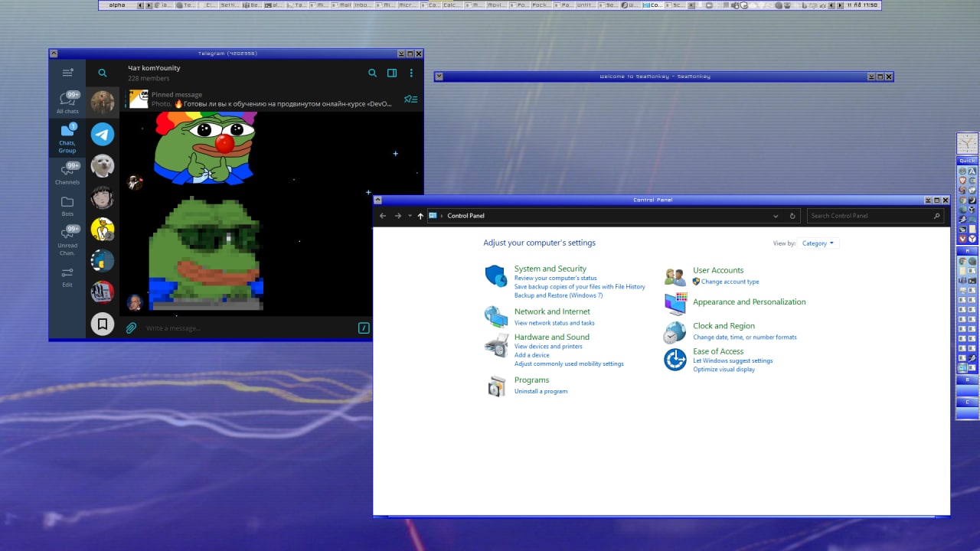Screen dimensions: 980x551
Task: Click Review your computer's status
Action: click(555, 278)
